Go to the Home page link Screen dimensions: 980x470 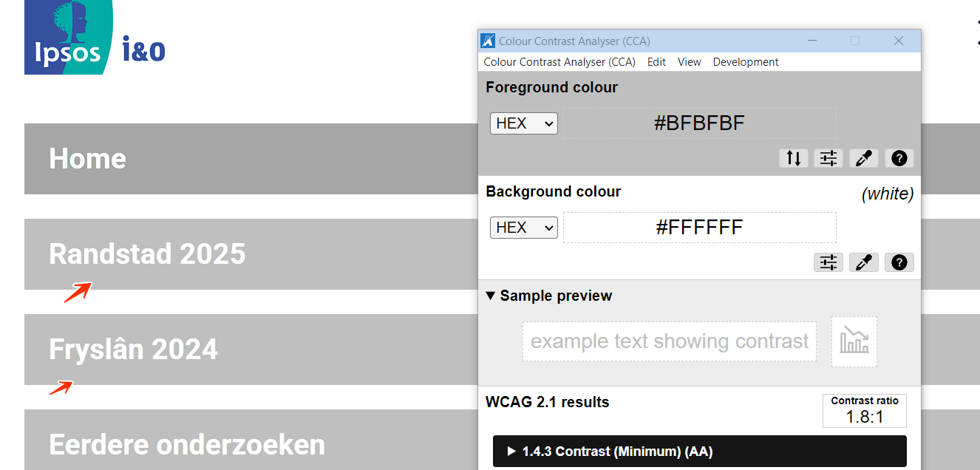pyautogui.click(x=88, y=159)
